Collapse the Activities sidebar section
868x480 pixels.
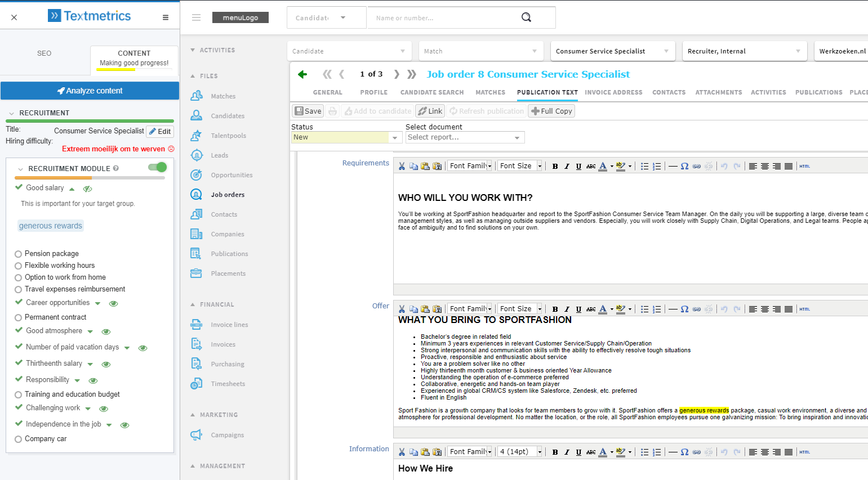point(193,50)
